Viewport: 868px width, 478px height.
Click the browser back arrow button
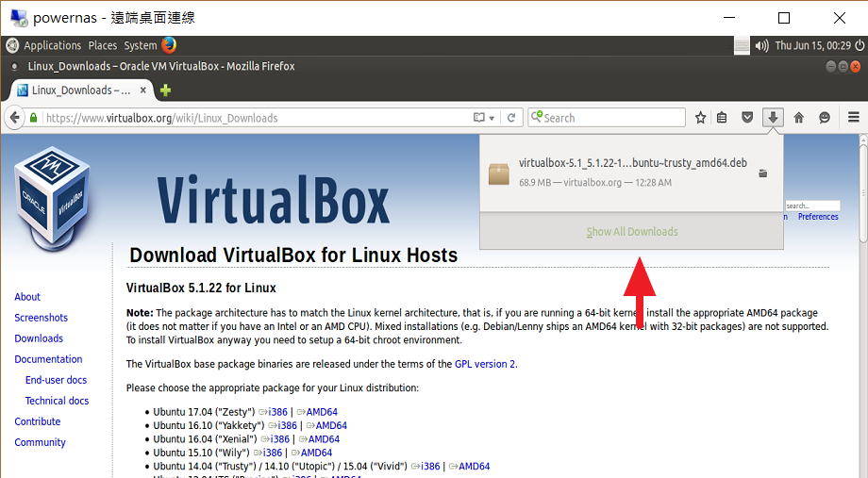(x=14, y=117)
